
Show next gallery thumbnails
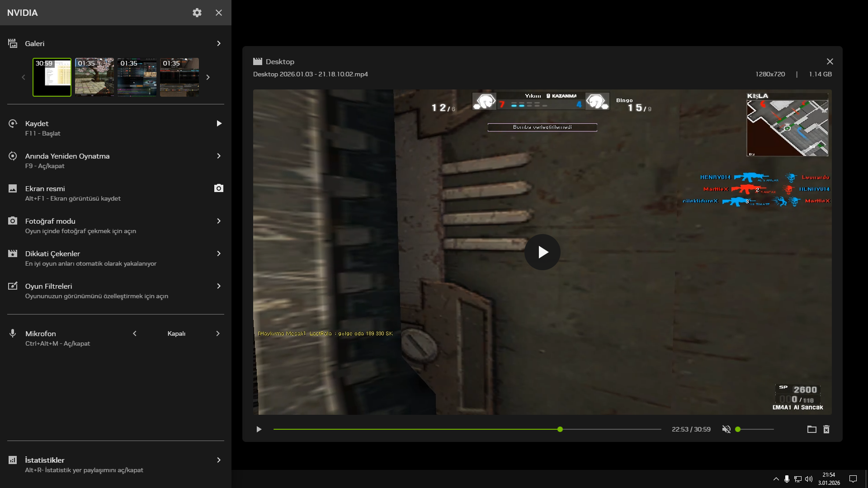coord(208,77)
